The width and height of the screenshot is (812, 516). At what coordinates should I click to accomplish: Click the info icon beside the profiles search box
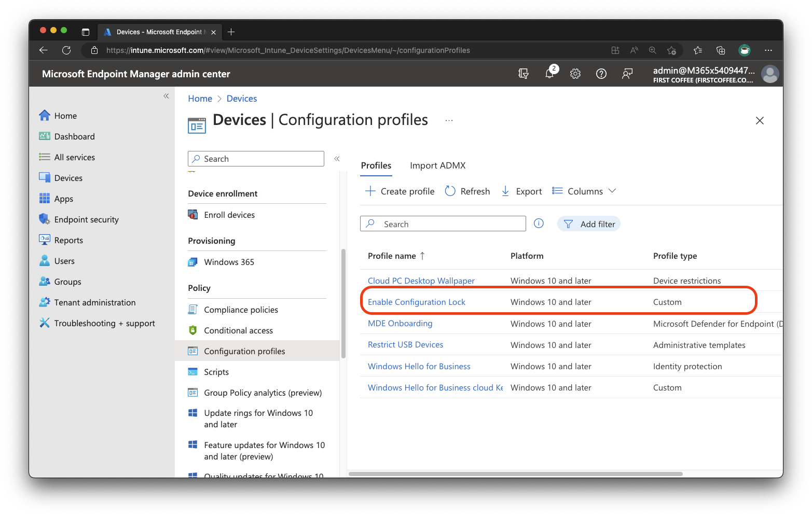(x=538, y=223)
